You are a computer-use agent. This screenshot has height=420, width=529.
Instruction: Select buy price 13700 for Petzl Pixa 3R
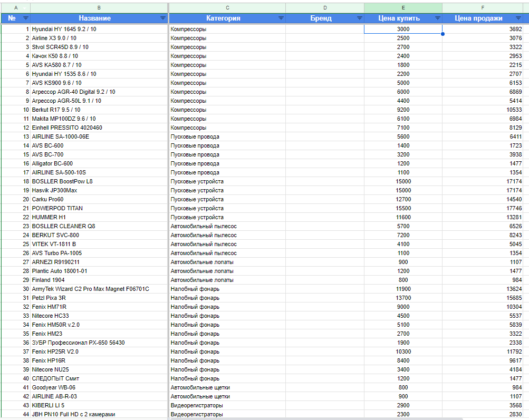click(x=403, y=298)
